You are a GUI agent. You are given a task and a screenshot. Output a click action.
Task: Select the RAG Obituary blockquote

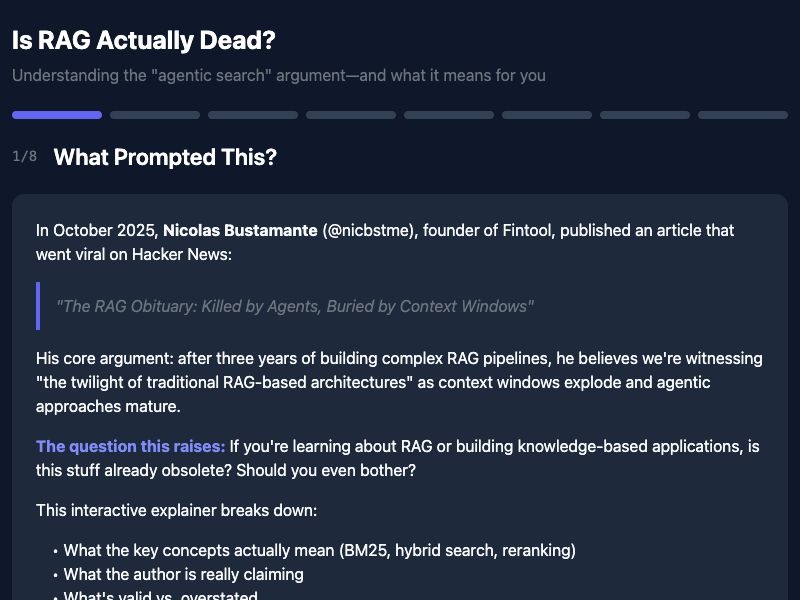click(x=297, y=306)
